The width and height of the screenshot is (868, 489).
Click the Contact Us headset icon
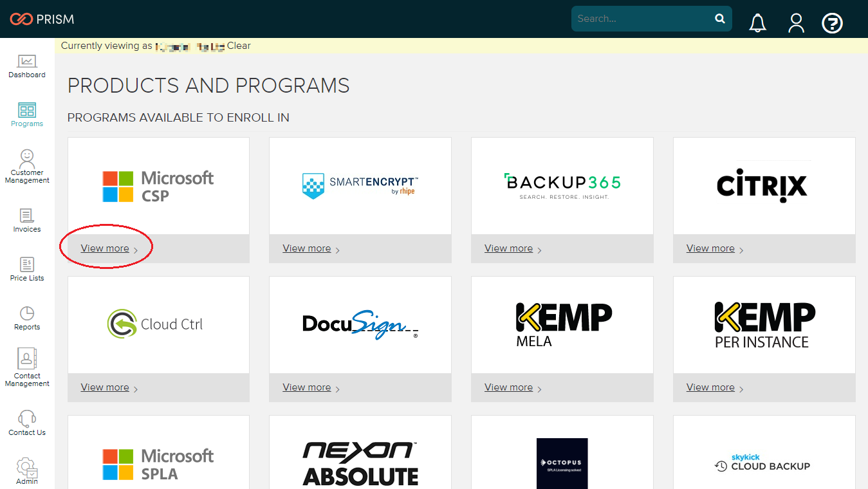tap(27, 418)
